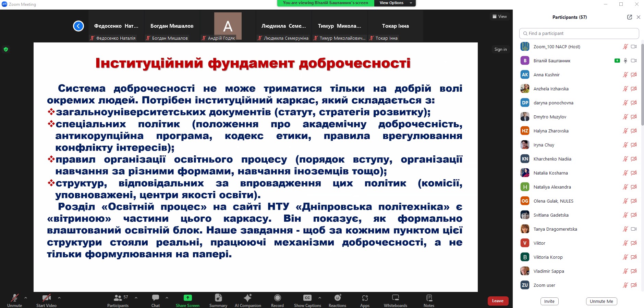The height and width of the screenshot is (308, 644).
Task: Launch the AI Companion icon
Action: [x=248, y=298]
